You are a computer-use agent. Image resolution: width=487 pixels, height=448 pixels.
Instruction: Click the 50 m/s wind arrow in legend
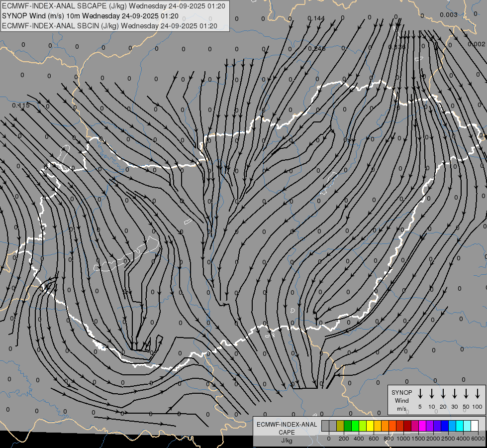[466, 393]
